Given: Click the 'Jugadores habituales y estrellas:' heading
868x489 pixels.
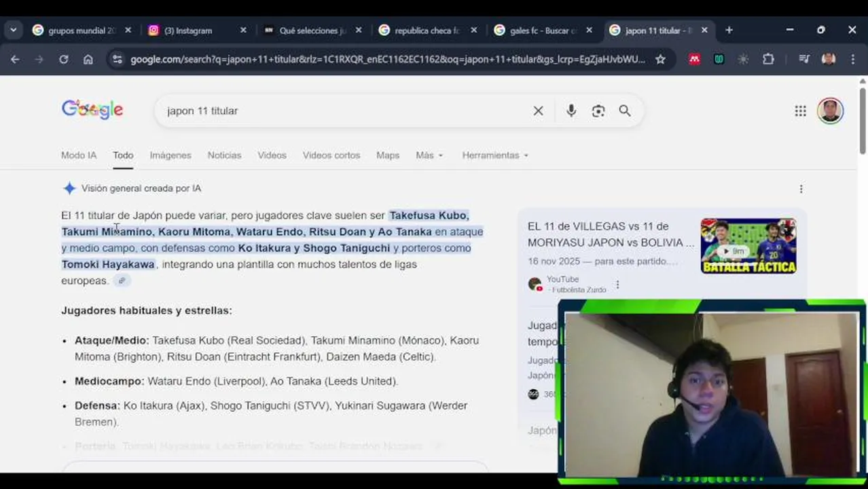Looking at the screenshot, I should tap(147, 310).
